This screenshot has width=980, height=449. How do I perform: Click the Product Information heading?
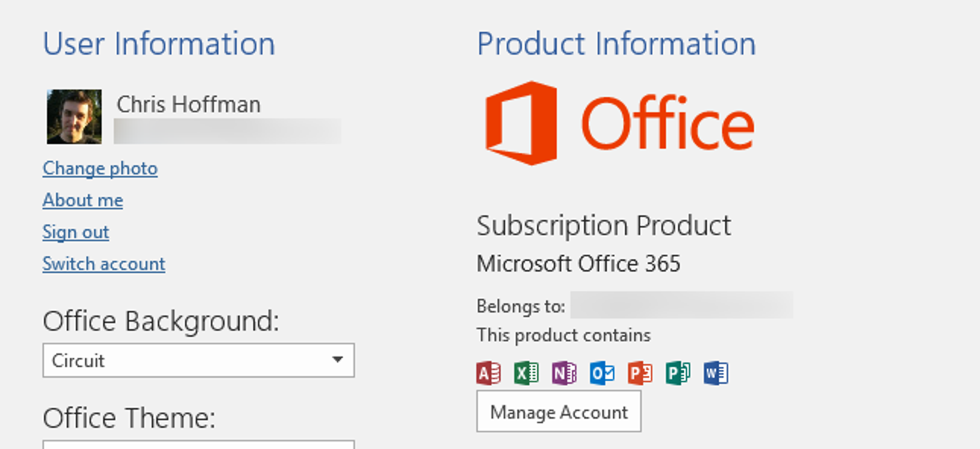617,43
